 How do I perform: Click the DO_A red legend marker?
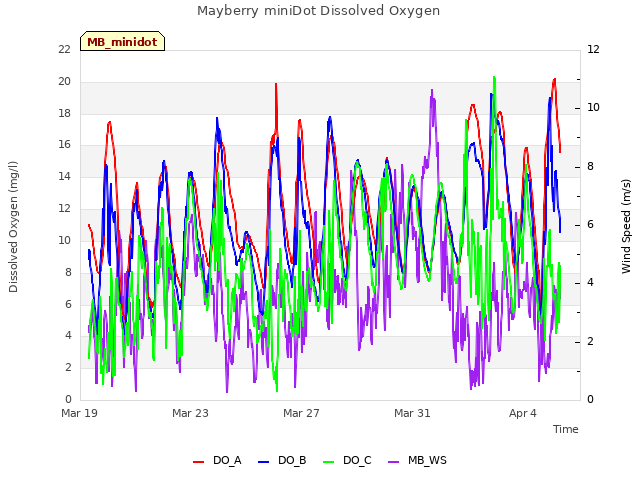(198, 462)
